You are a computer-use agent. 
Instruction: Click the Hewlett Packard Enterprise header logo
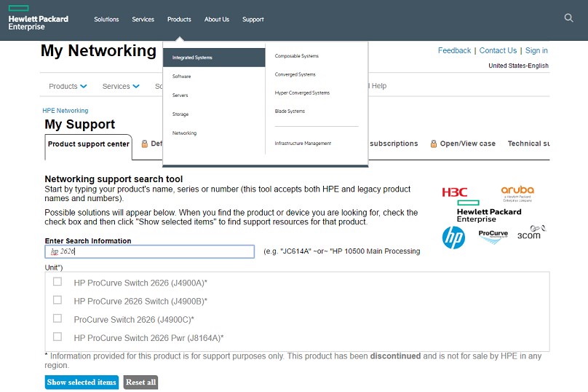pyautogui.click(x=39, y=18)
